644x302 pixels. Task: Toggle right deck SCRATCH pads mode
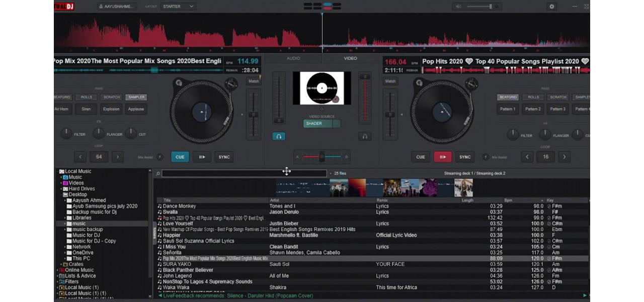pyautogui.click(x=557, y=97)
